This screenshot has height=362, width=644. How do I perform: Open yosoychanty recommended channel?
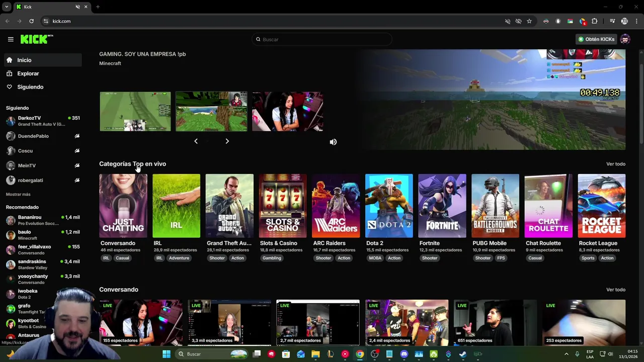[x=43, y=279]
